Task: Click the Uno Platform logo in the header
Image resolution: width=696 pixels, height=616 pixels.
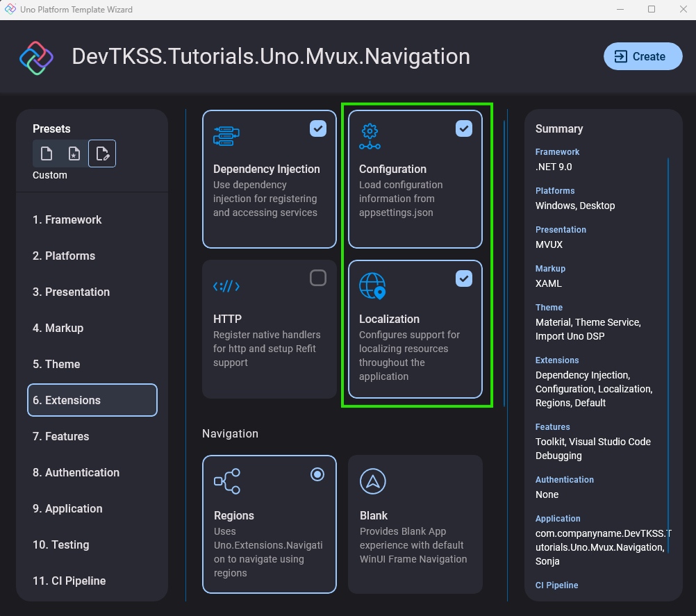Action: pos(35,56)
